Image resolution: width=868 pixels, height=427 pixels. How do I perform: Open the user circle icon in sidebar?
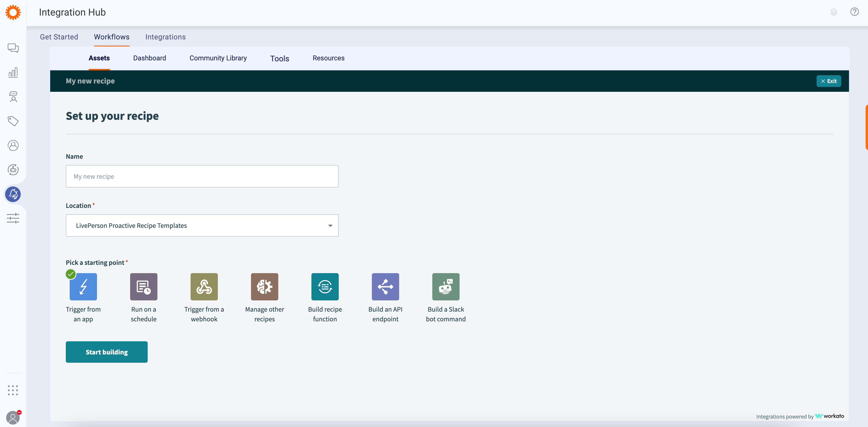tap(13, 146)
